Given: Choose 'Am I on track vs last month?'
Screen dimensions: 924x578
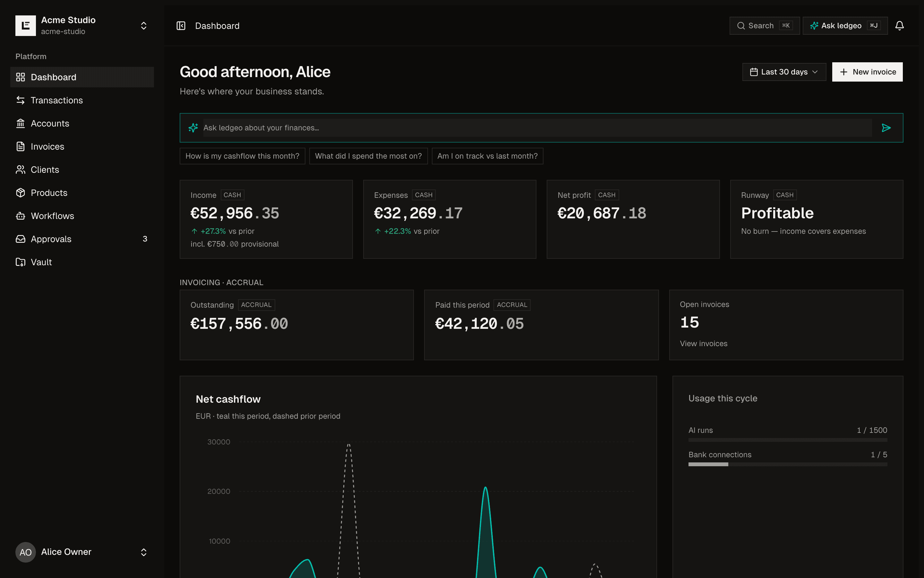Looking at the screenshot, I should [x=488, y=156].
